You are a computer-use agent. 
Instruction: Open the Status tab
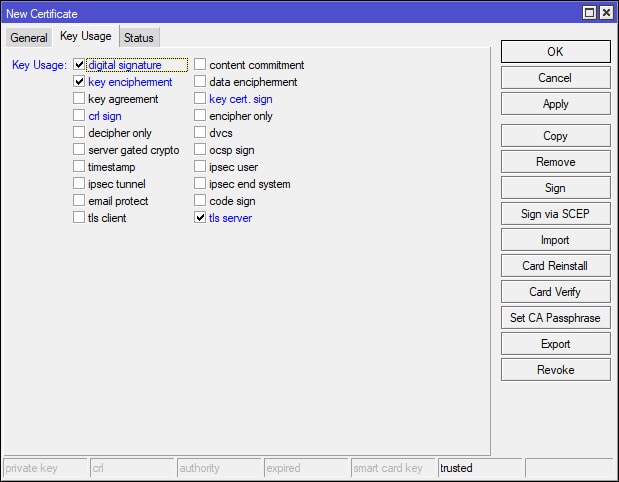[x=139, y=38]
